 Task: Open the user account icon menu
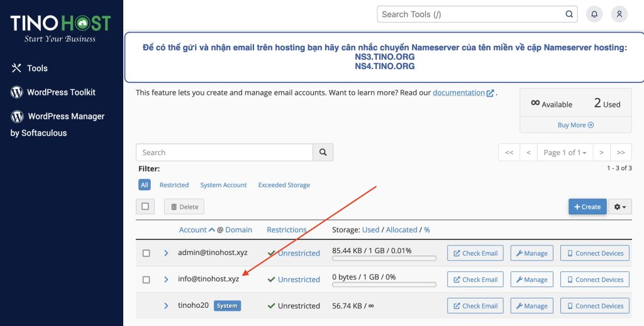tap(619, 14)
